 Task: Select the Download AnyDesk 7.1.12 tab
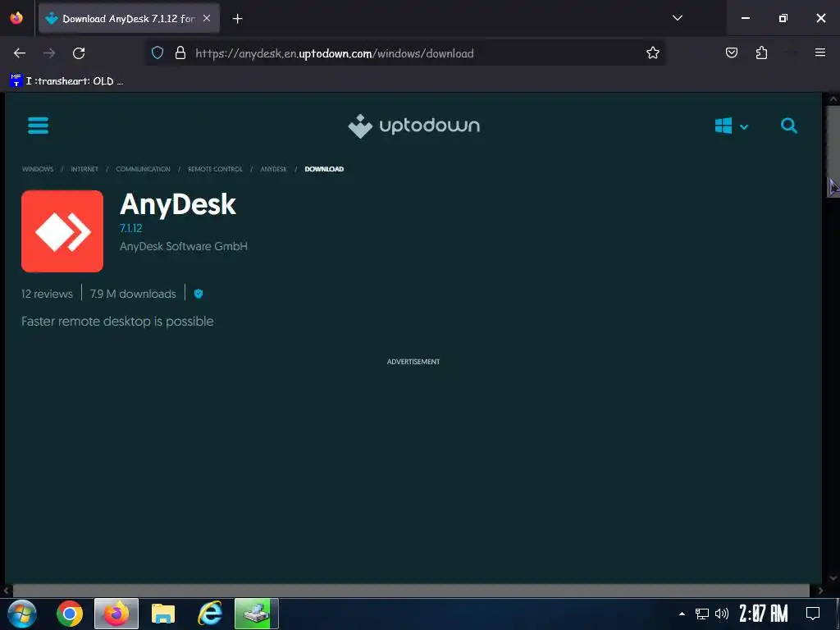point(129,19)
